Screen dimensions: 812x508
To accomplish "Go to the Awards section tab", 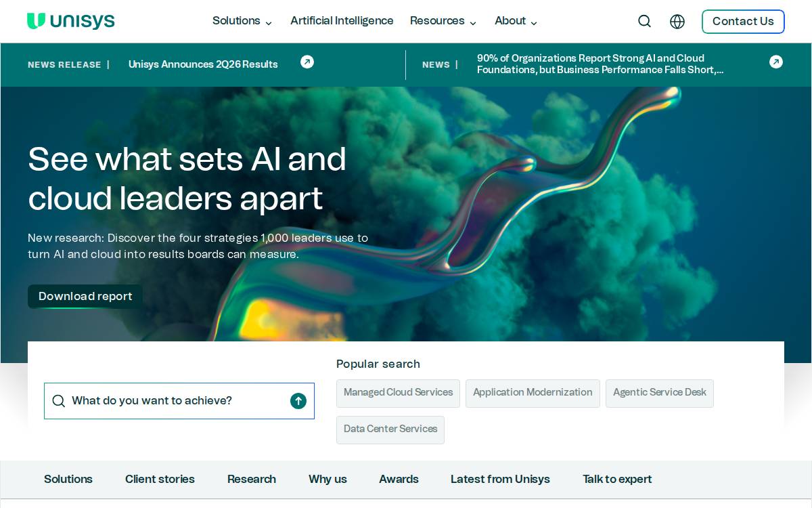I will point(399,480).
